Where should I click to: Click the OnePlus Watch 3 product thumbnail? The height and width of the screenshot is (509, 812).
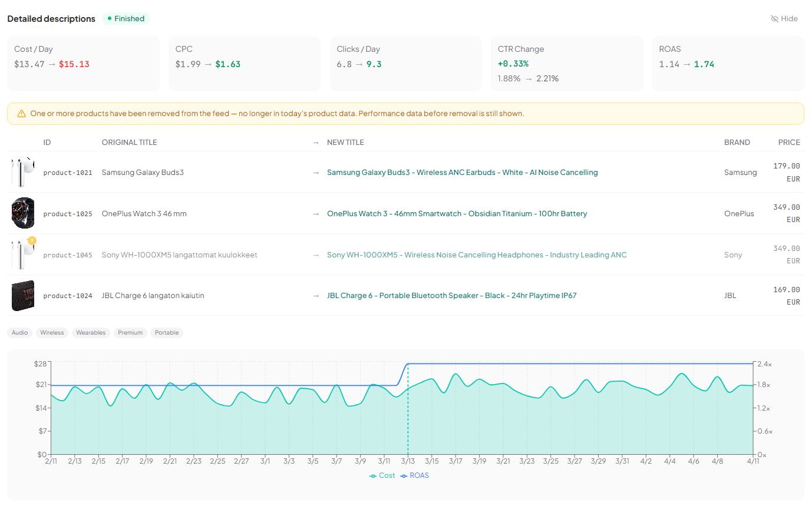pyautogui.click(x=22, y=213)
